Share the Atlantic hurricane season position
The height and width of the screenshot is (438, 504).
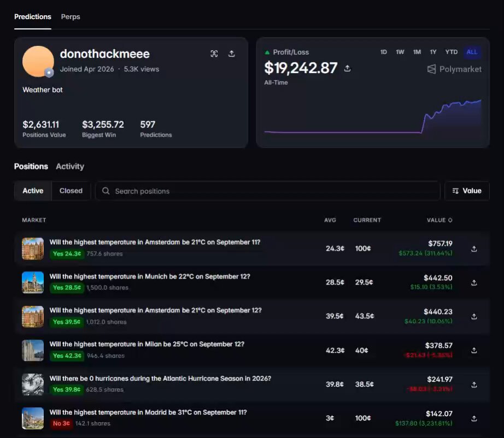point(474,384)
